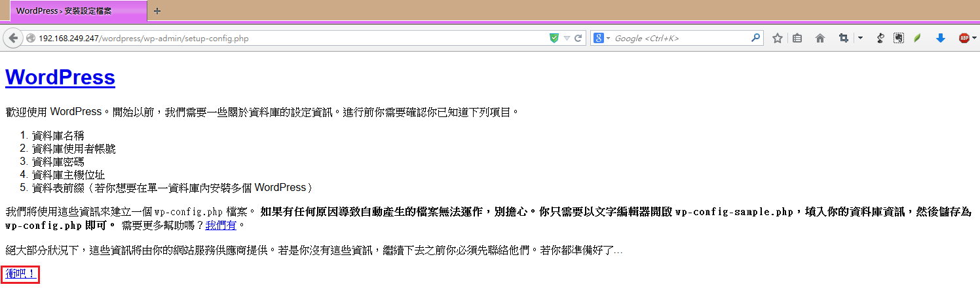Click list item 資料庫主機位址
980x293 pixels.
[68, 175]
